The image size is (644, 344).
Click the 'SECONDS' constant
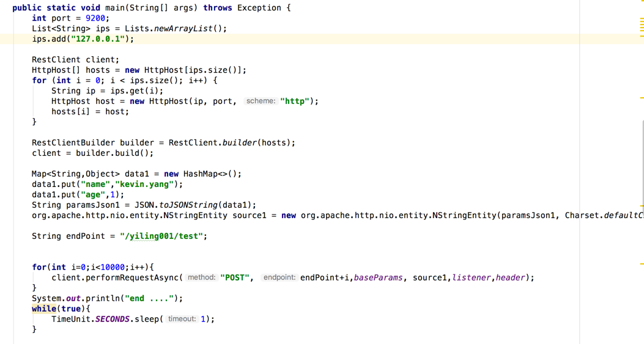(112, 319)
